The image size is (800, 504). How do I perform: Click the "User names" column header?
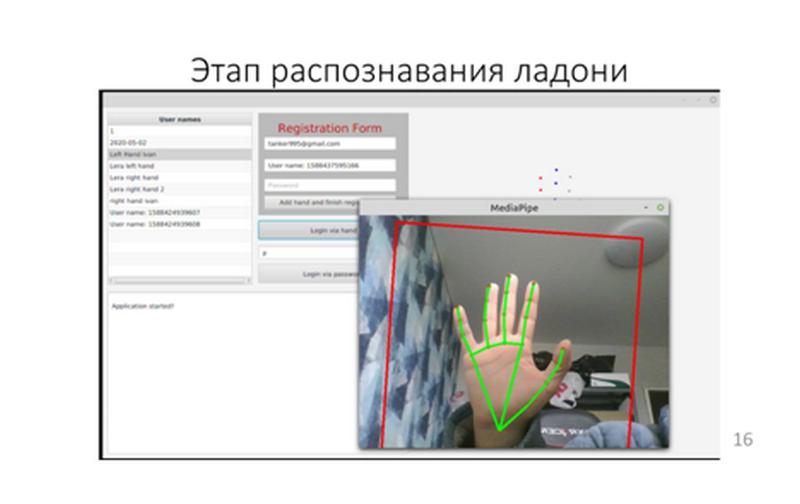(x=180, y=119)
